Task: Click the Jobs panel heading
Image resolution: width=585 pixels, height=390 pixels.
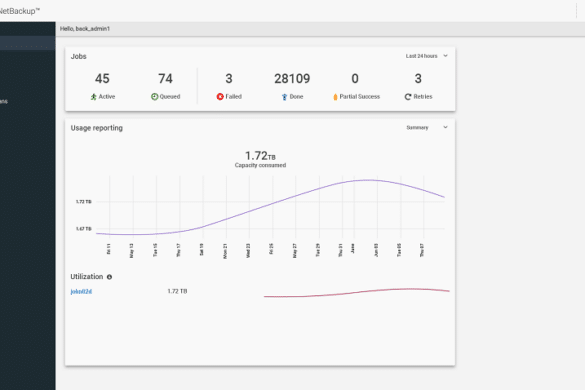Action: click(x=78, y=56)
